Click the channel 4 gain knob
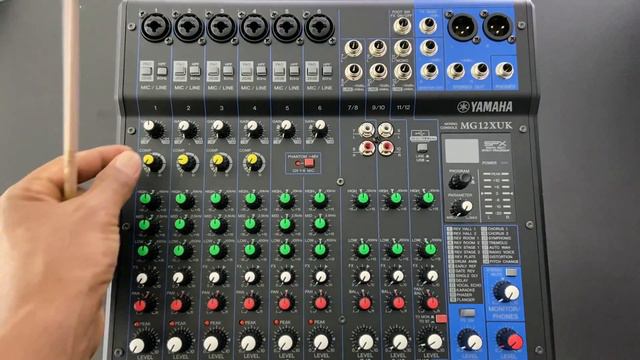This screenshot has width=640, height=360. [254, 129]
